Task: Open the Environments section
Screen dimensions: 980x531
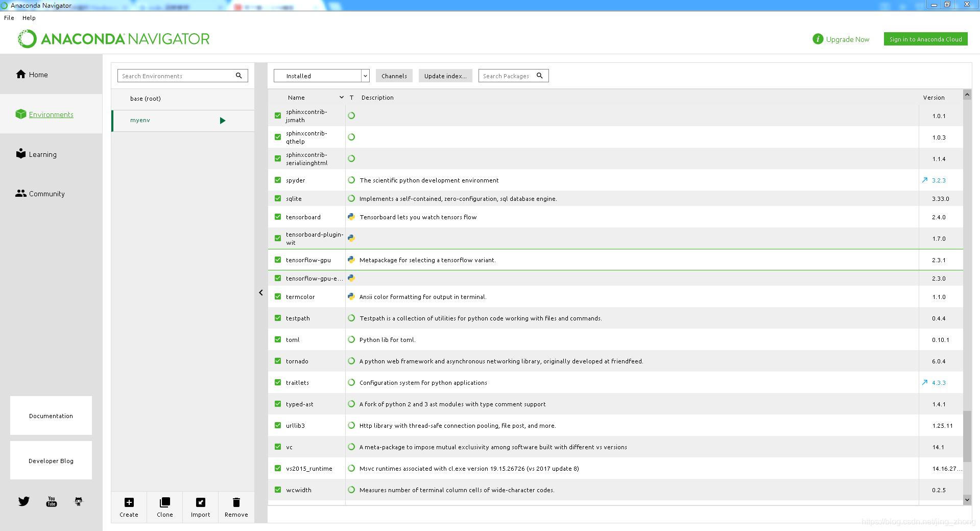Action: [44, 114]
